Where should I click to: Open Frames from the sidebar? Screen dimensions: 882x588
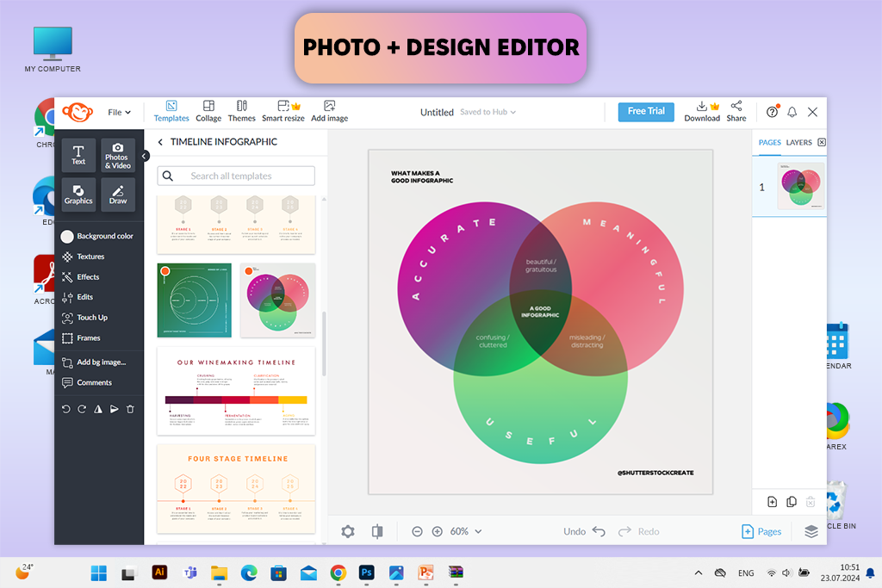point(81,337)
